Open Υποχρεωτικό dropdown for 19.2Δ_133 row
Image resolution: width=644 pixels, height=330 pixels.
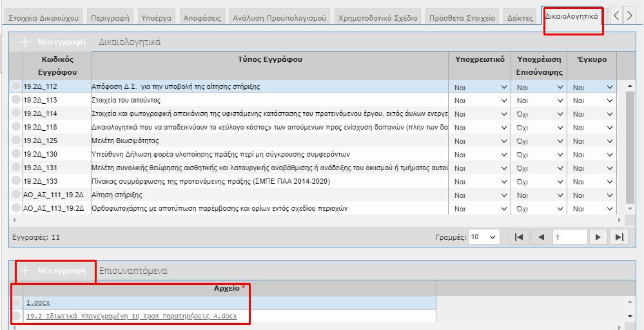point(480,182)
